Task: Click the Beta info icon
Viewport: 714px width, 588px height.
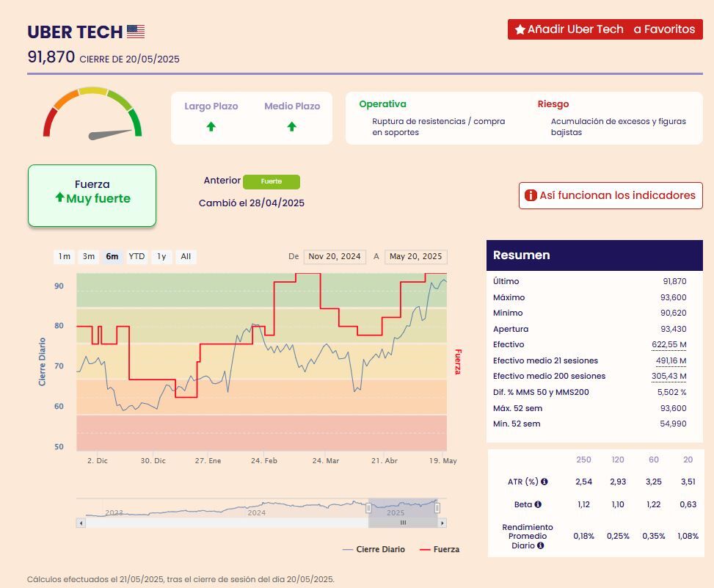Action: (538, 504)
